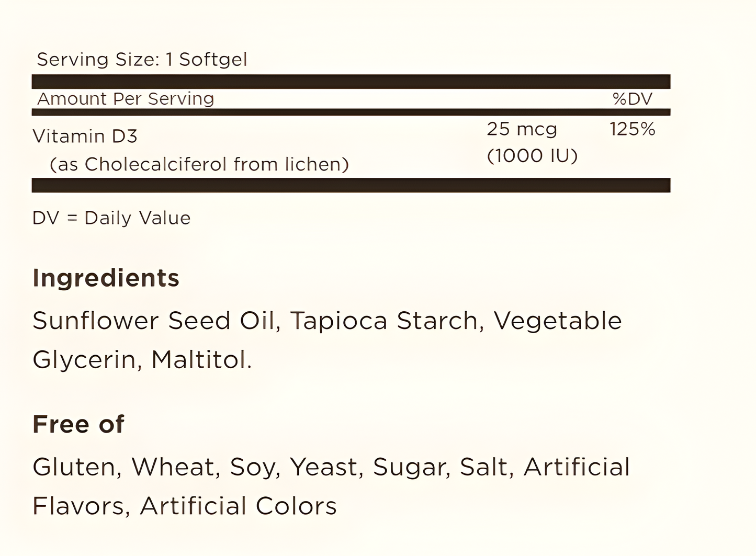Click the 1000 IU value
This screenshot has height=556, width=756.
pyautogui.click(x=532, y=156)
